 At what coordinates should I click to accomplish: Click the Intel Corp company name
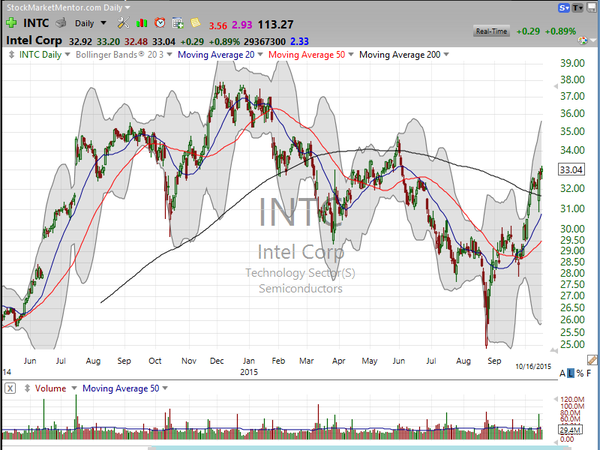34,41
